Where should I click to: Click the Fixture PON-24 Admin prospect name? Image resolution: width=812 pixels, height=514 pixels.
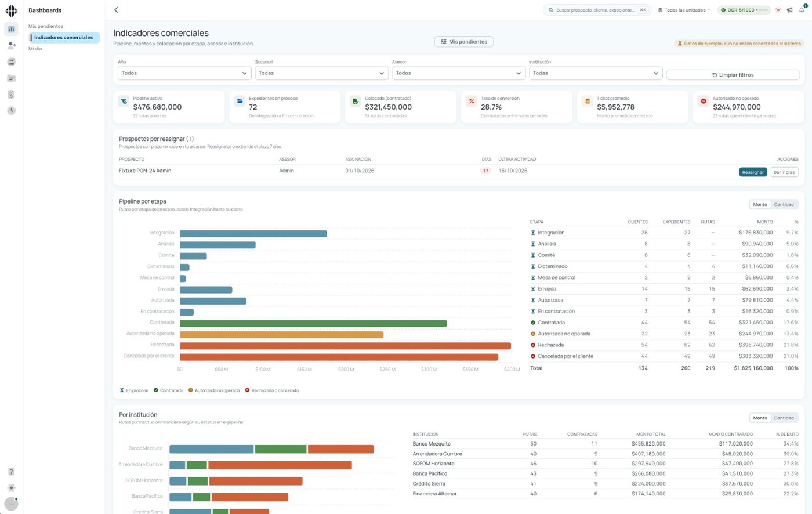[145, 171]
